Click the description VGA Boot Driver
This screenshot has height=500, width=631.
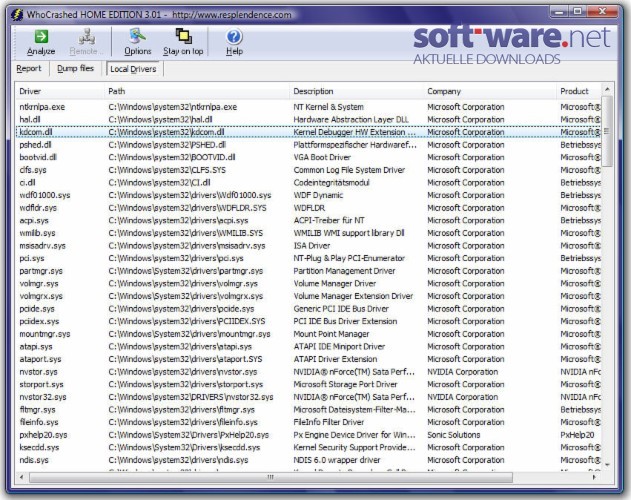point(322,157)
